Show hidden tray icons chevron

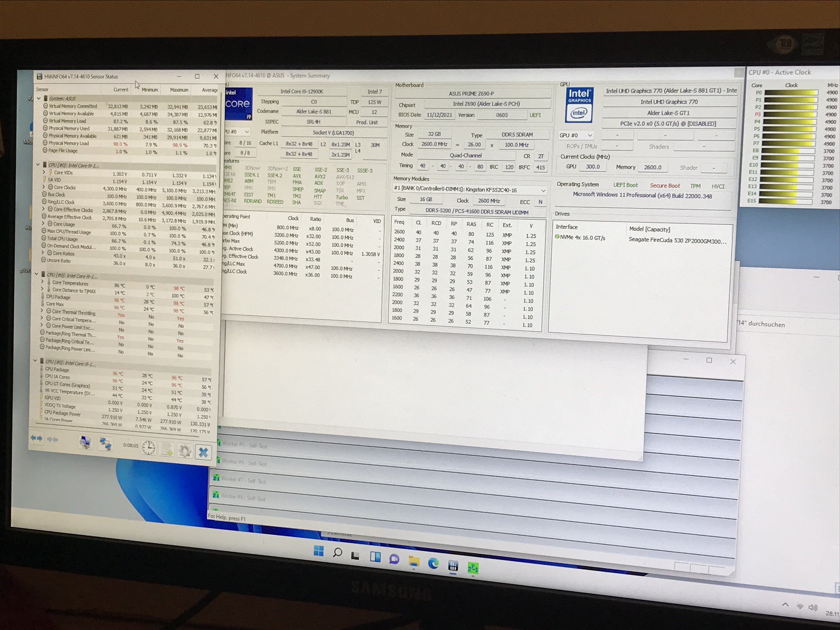tap(785, 605)
